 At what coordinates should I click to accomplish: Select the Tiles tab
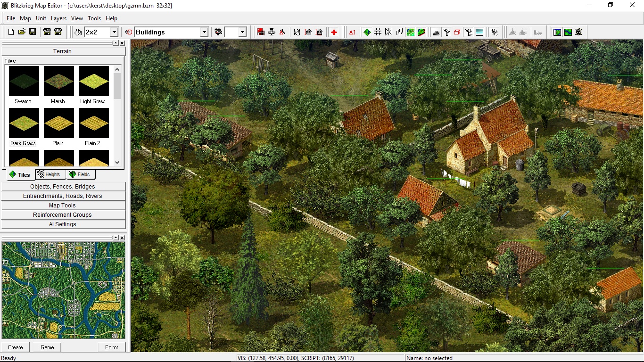coord(20,175)
